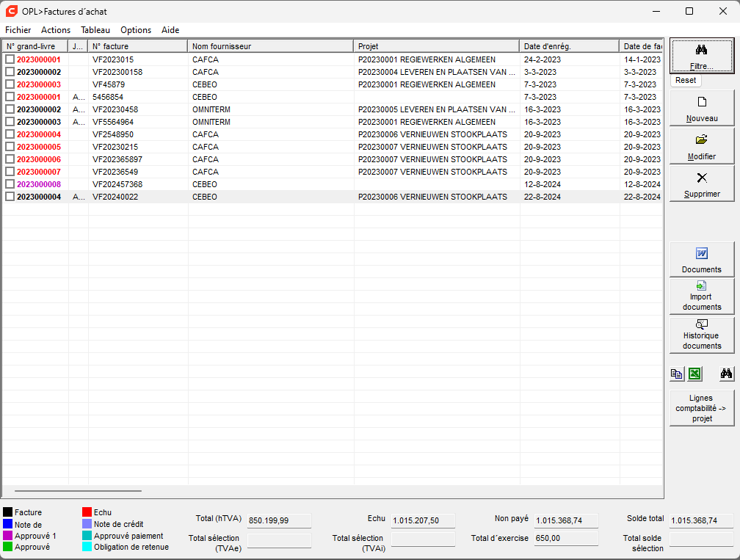Tick checkbox for invoice VF2023015
The width and height of the screenshot is (740, 560).
10,59
